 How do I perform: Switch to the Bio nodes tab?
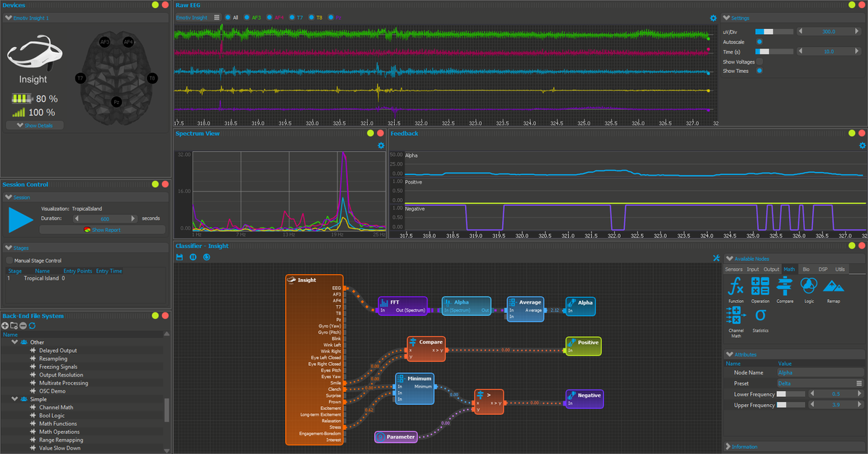(x=806, y=269)
